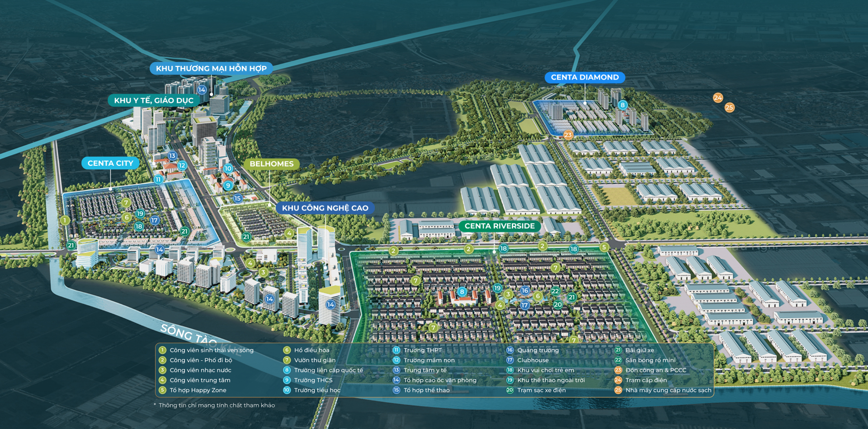
Task: Click the Sông Tào Khê river name
Action: 190,335
